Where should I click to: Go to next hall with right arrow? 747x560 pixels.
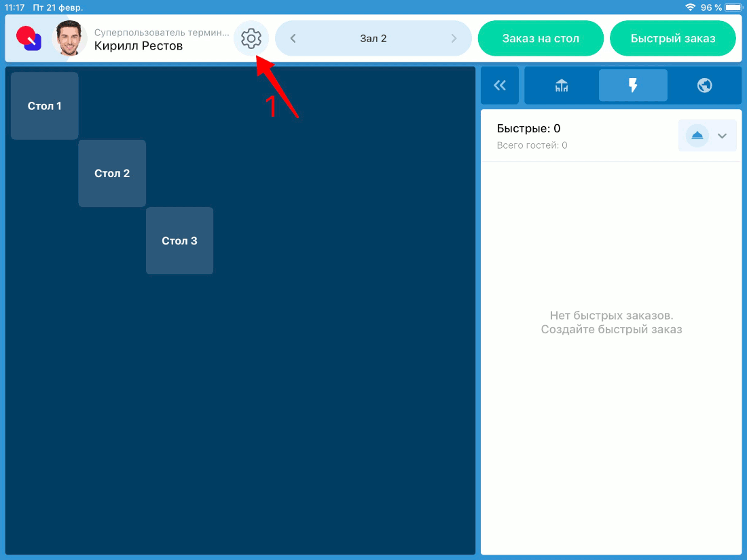(x=454, y=38)
